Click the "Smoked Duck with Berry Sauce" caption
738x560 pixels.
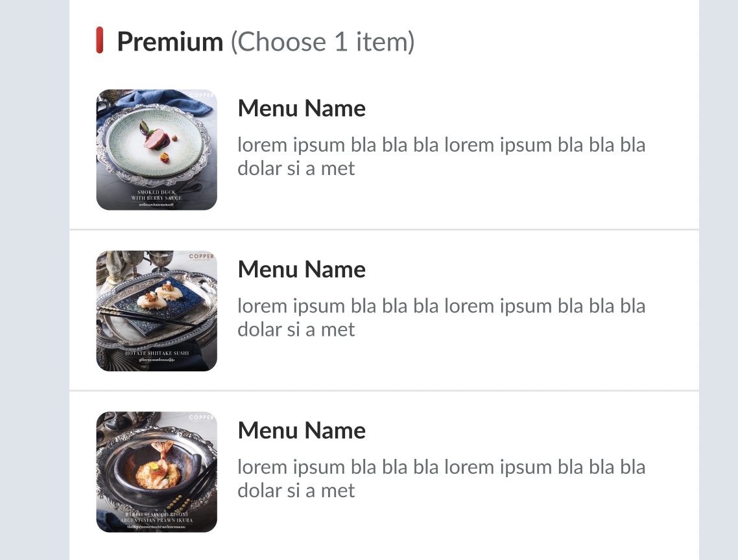(x=156, y=195)
